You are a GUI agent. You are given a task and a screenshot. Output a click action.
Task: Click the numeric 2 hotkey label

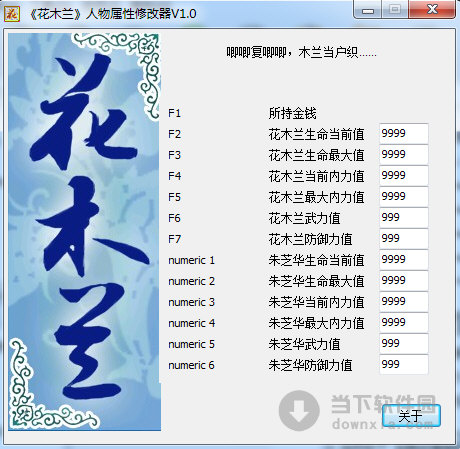point(191,281)
